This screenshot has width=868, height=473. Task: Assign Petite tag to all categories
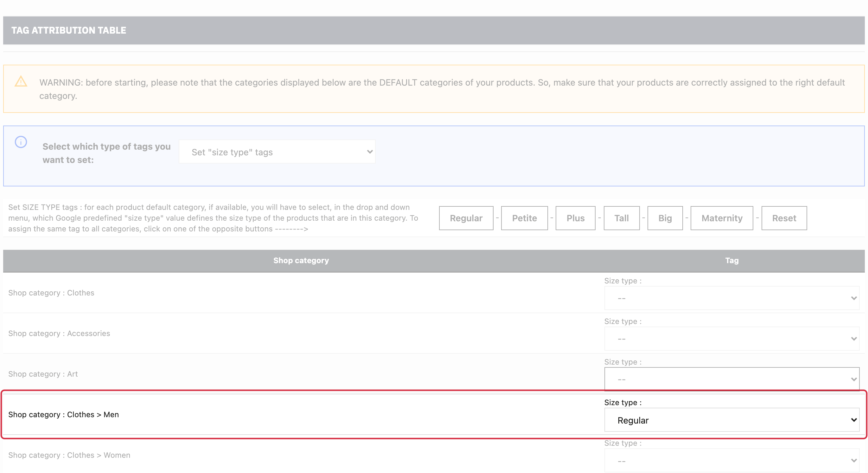(524, 218)
